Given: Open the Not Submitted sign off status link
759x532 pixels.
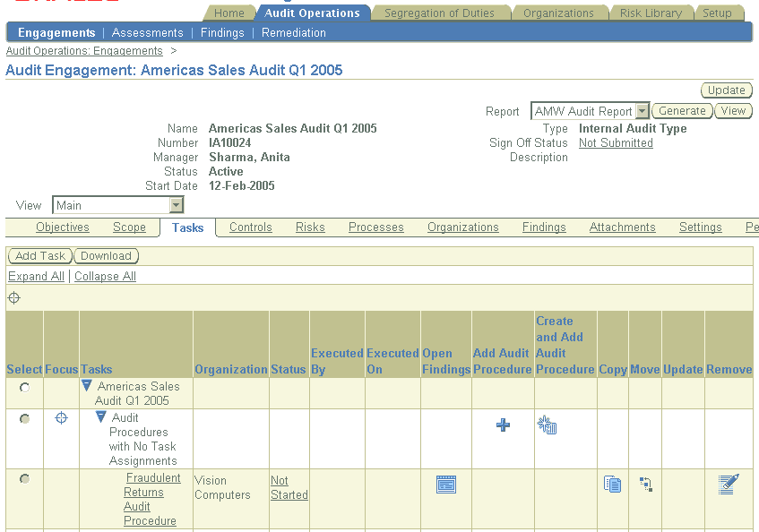Looking at the screenshot, I should 616,143.
